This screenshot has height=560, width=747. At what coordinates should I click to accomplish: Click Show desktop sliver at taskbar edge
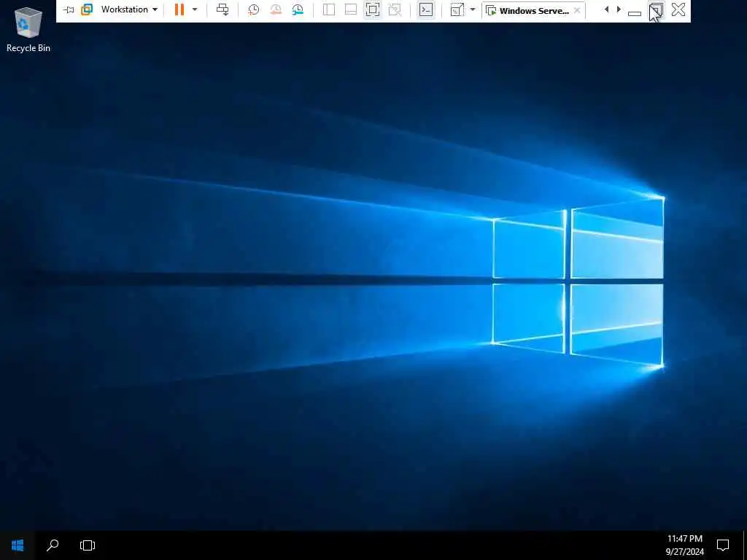(745, 545)
